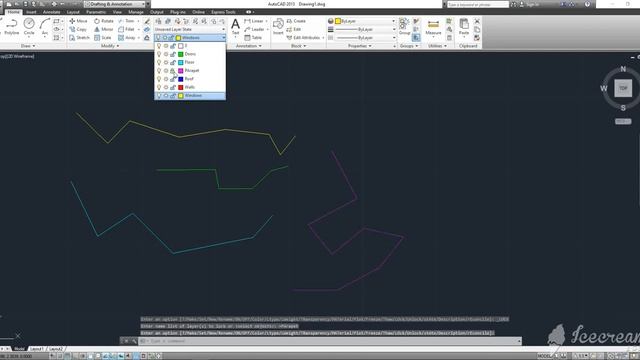Viewport: 640px width, 360px height.
Task: Expand the Draw panel
Action: click(28, 46)
